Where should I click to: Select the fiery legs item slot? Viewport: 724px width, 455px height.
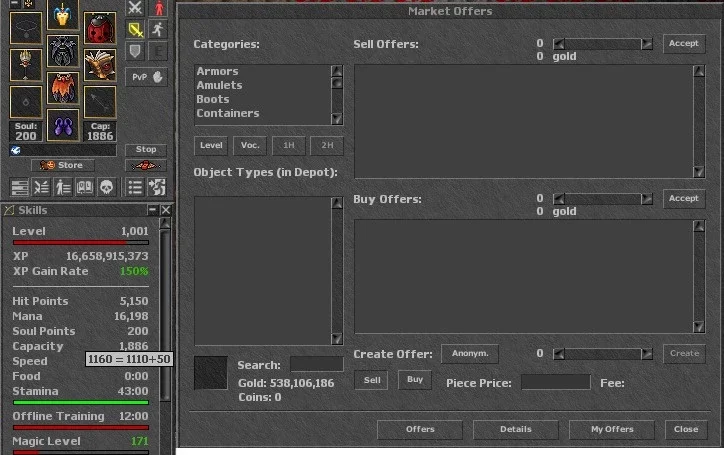click(63, 88)
